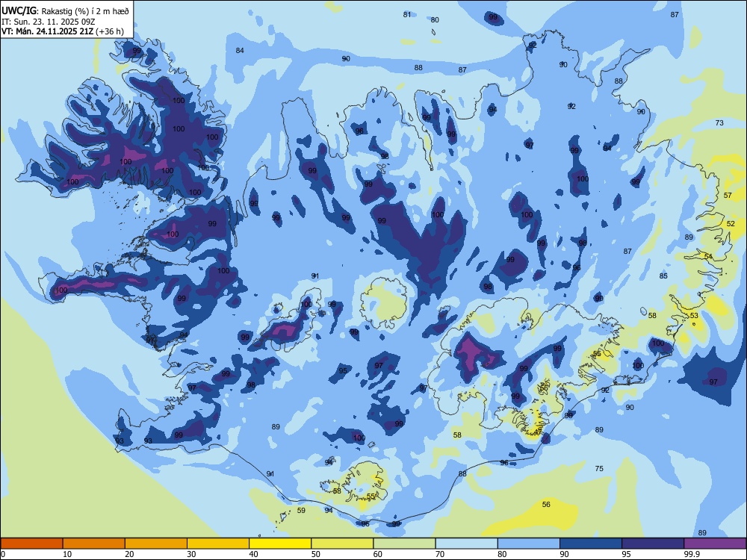Image resolution: width=747 pixels, height=560 pixels.
Task: Choose the 60–70 light green legend swatch
Action: (x=404, y=544)
